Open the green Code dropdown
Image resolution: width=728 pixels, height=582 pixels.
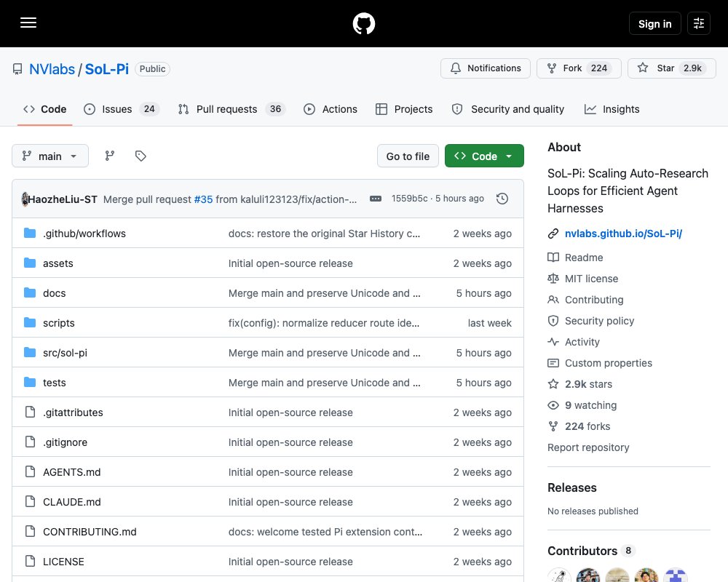coord(484,156)
